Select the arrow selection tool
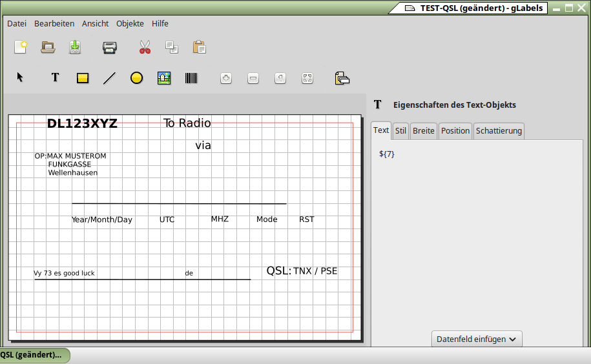The height and width of the screenshot is (364, 591). pyautogui.click(x=20, y=78)
